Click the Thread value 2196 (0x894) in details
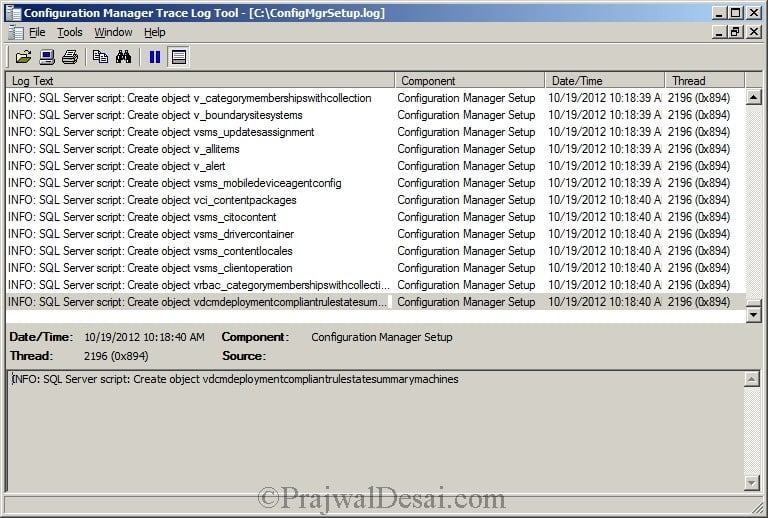 click(x=116, y=356)
